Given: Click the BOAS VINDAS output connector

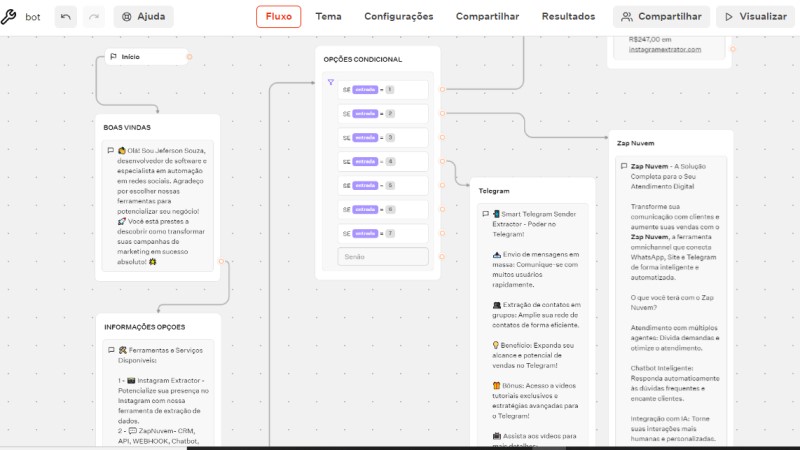Looking at the screenshot, I should pos(221,261).
